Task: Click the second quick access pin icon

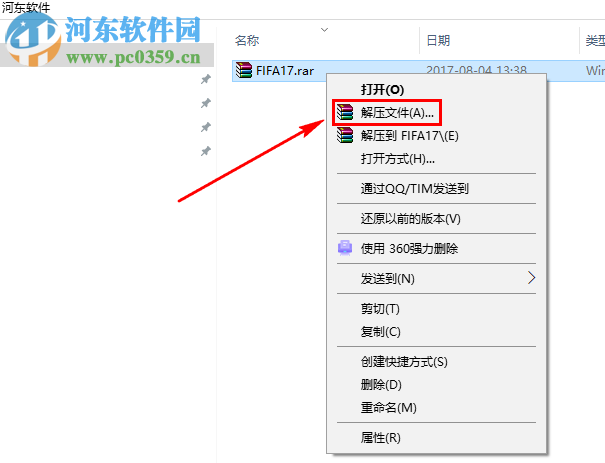Action: click(x=206, y=103)
